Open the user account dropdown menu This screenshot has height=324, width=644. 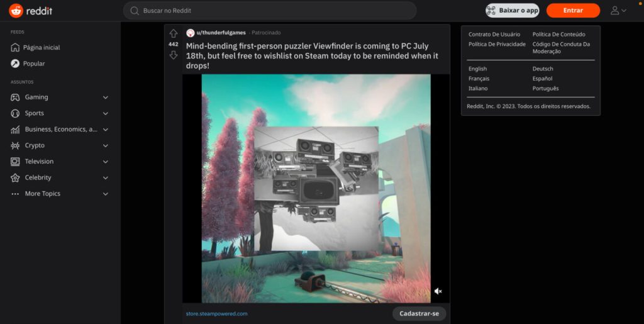coord(618,11)
